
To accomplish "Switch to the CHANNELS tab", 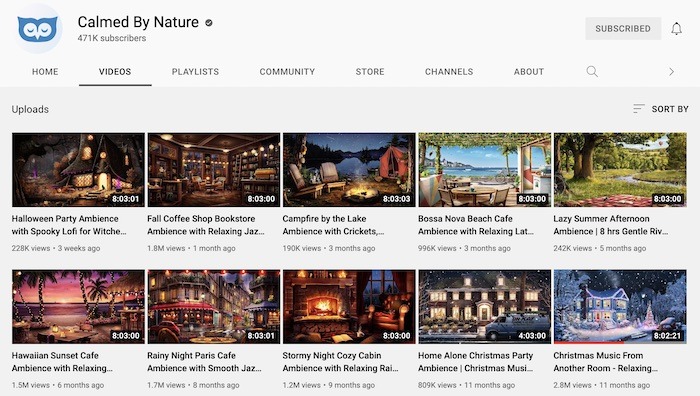I will (x=449, y=71).
